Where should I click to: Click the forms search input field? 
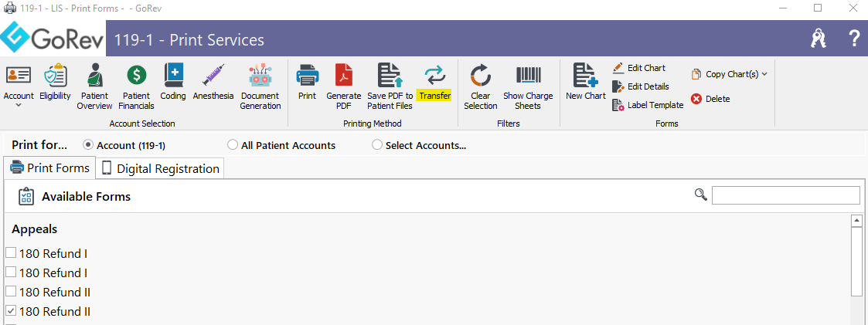[x=785, y=195]
